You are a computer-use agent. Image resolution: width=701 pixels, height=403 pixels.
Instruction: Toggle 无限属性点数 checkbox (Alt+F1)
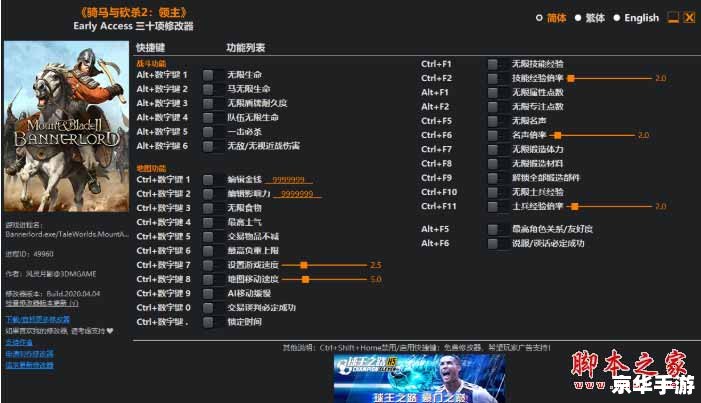pyautogui.click(x=492, y=93)
